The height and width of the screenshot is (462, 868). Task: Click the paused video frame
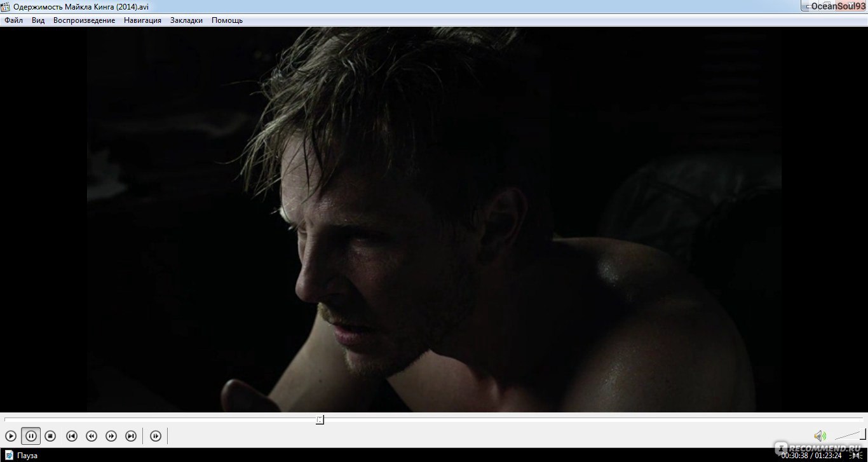click(434, 220)
